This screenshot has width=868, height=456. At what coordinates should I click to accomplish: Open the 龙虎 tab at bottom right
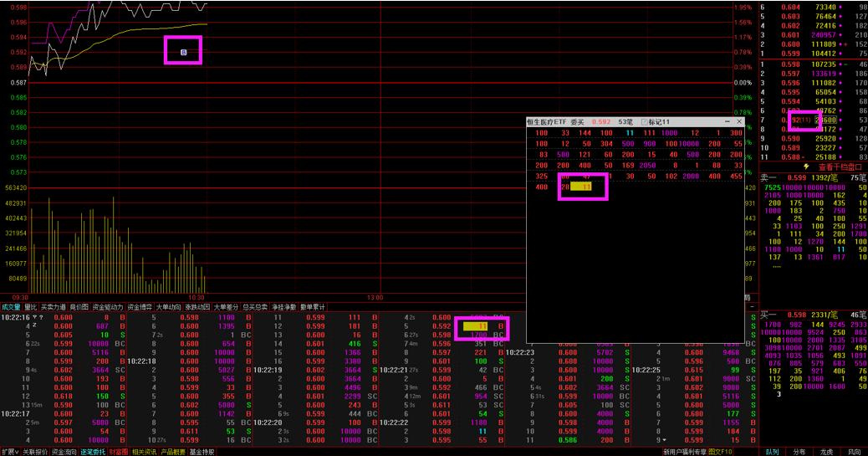coord(826,452)
